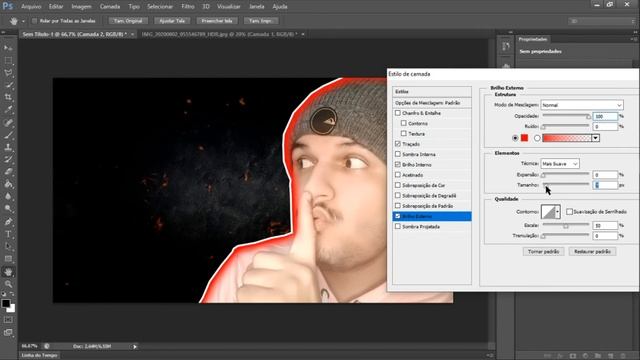This screenshot has width=640, height=360.
Task: Select the History Brush tool
Action: pos(8,159)
